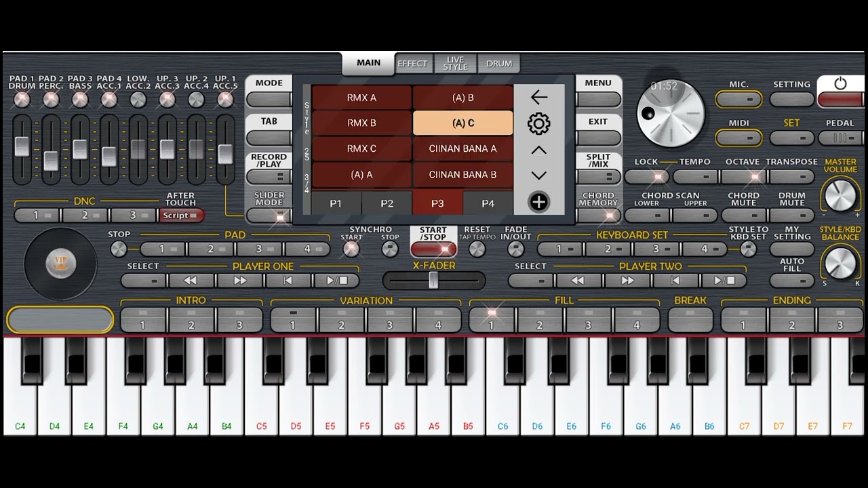
Task: Play or stop Player One
Action: tap(337, 280)
